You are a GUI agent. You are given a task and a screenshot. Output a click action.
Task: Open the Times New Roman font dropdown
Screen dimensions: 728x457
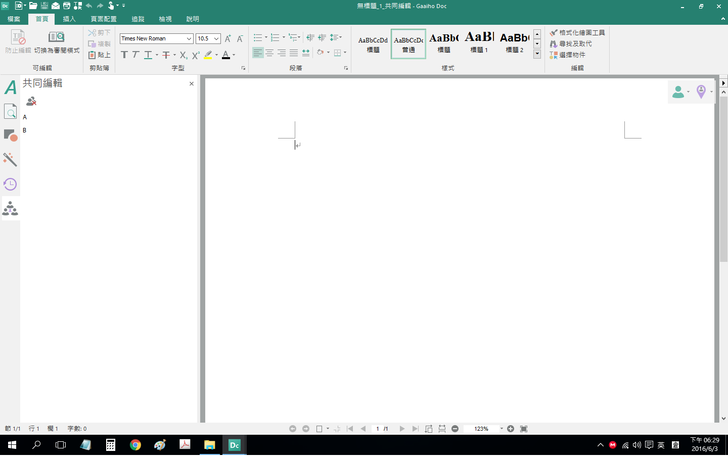pyautogui.click(x=189, y=39)
